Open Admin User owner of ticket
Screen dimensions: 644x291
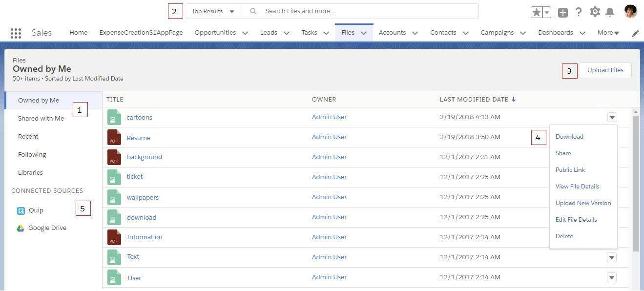(x=329, y=177)
